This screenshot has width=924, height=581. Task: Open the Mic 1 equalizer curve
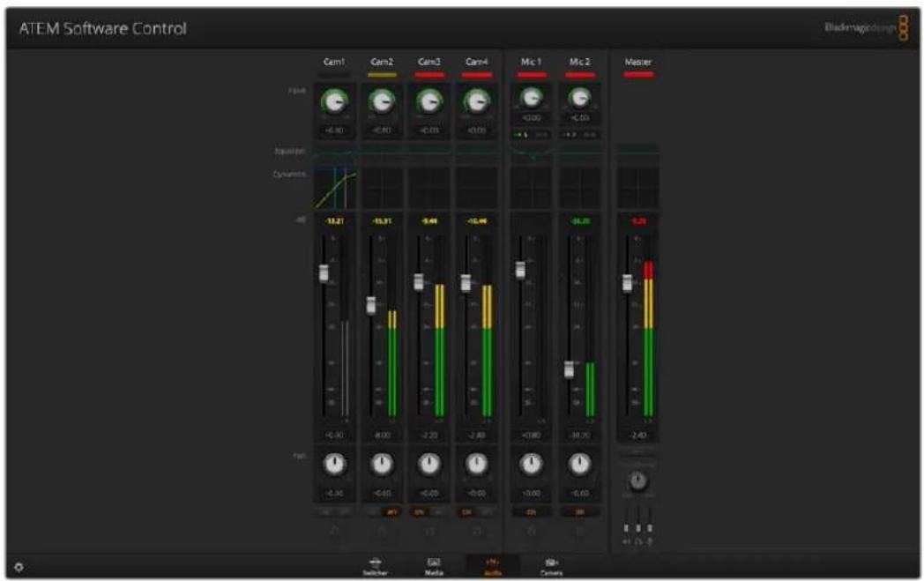[531, 153]
